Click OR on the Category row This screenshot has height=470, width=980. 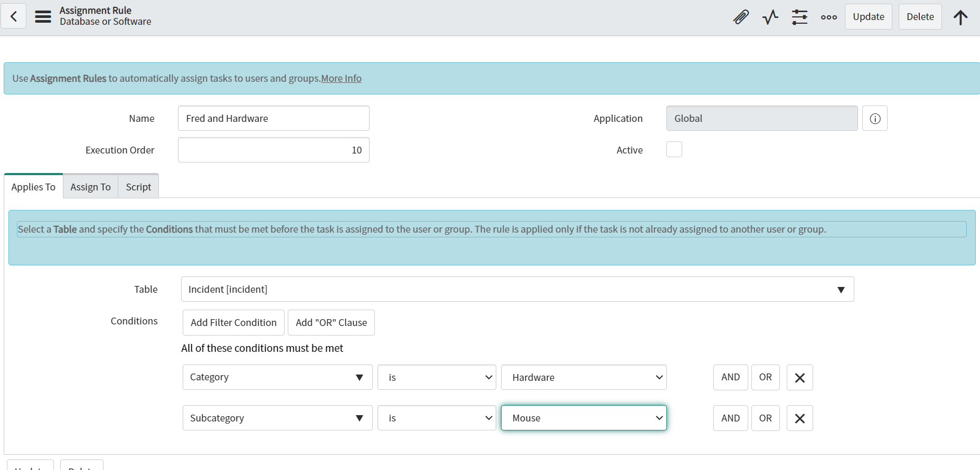[x=766, y=377]
